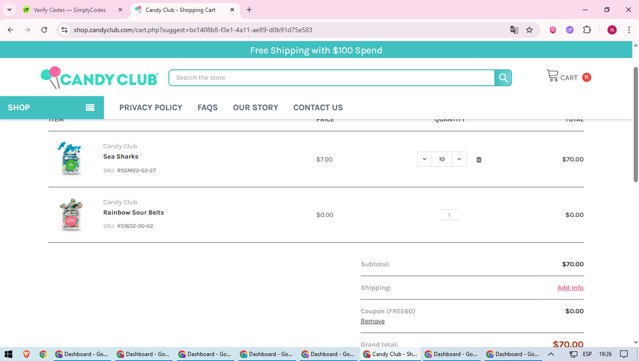Viewport: 639px width, 361px height.
Task: Click the ESP language indicator
Action: (x=587, y=354)
